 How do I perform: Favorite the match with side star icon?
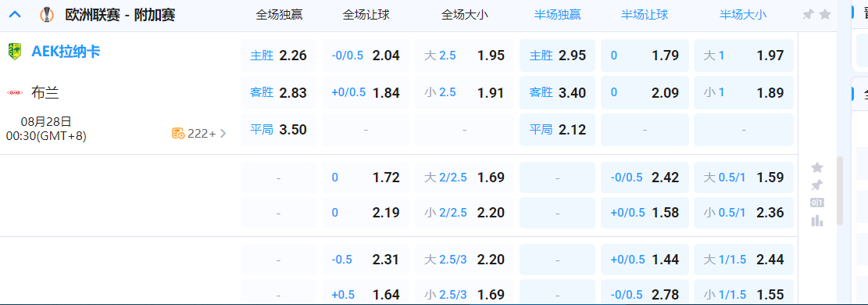(x=817, y=167)
